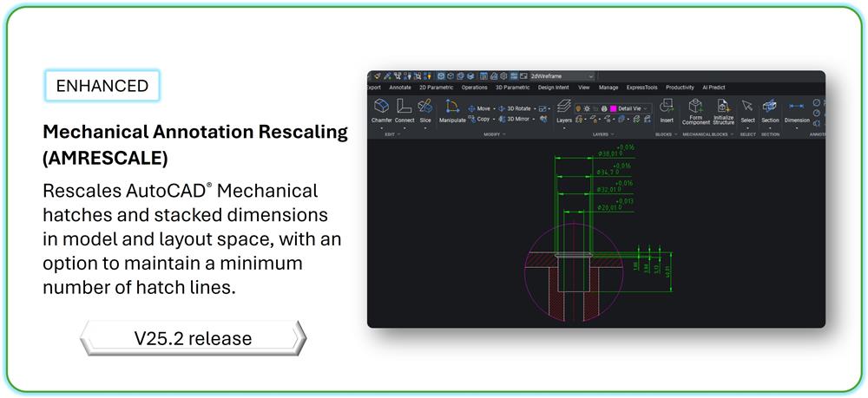Click the ø38,01 dimension text
868x398 pixels.
click(609, 153)
